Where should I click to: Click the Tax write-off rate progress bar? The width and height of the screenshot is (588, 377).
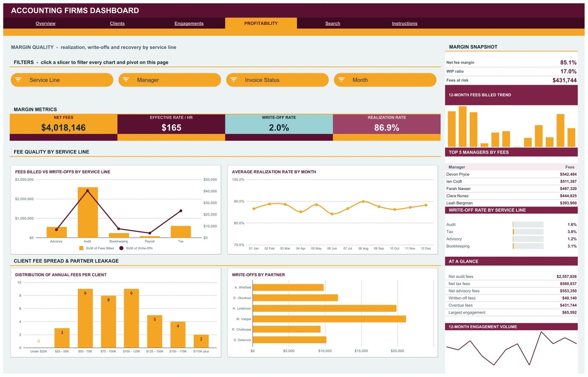pyautogui.click(x=528, y=232)
